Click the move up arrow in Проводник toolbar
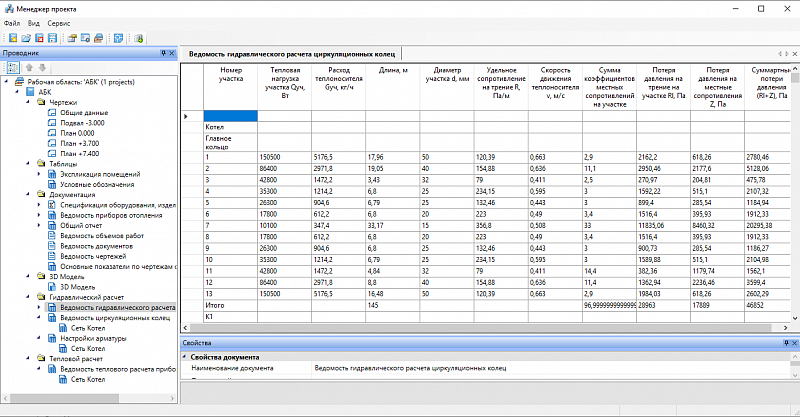 click(30, 67)
